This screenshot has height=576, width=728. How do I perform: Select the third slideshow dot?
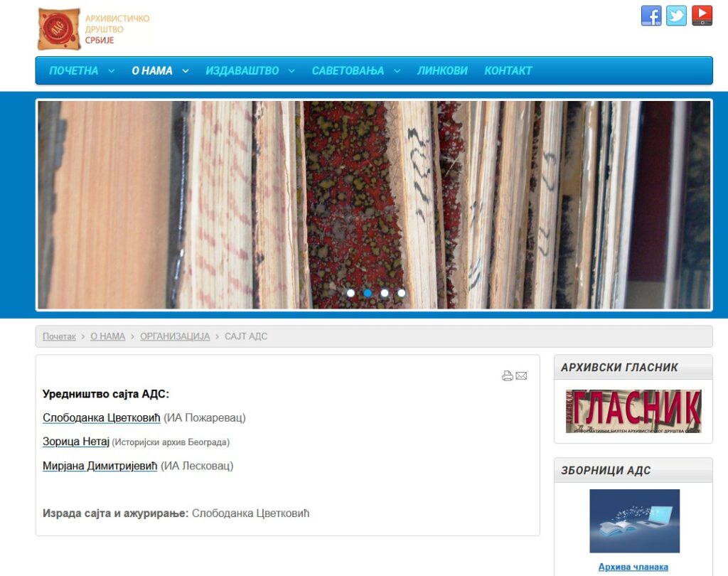(x=385, y=293)
